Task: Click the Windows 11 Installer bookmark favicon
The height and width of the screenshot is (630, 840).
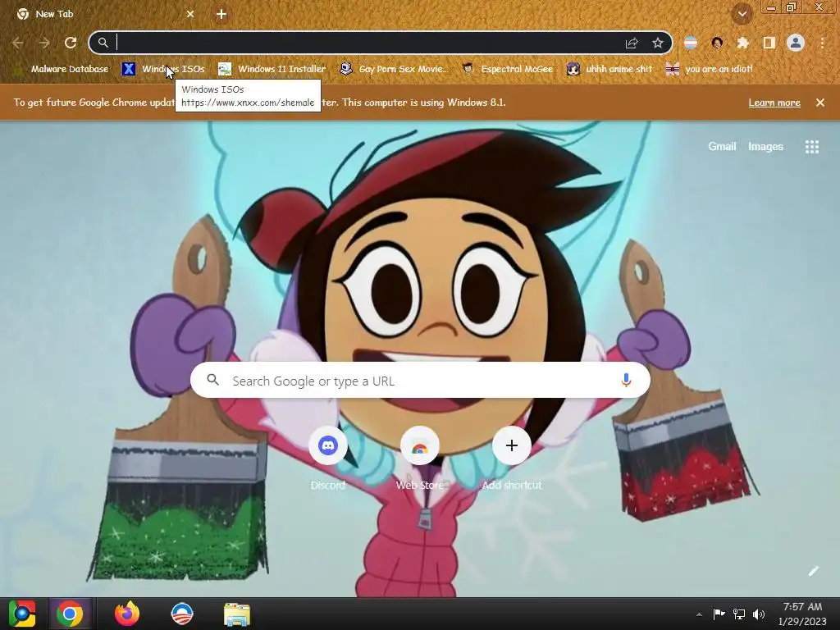Action: click(225, 69)
